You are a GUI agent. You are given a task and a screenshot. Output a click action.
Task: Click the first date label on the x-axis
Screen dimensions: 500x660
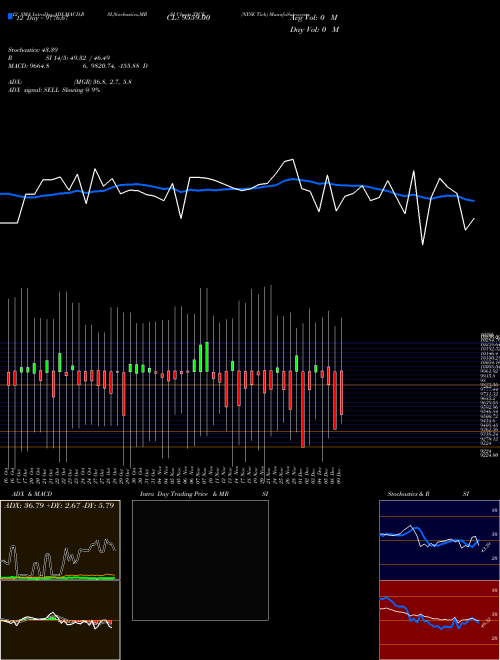click(8, 474)
